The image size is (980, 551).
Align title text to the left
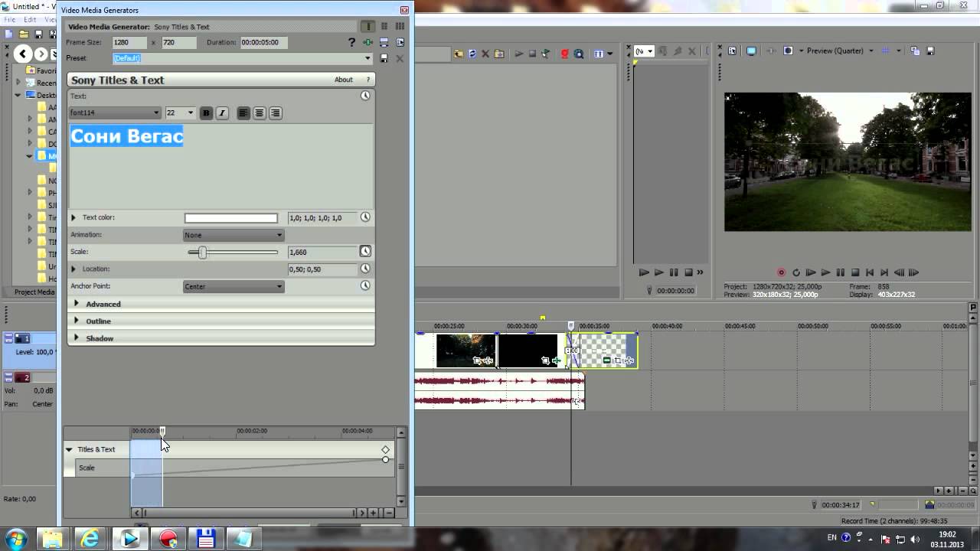click(243, 113)
